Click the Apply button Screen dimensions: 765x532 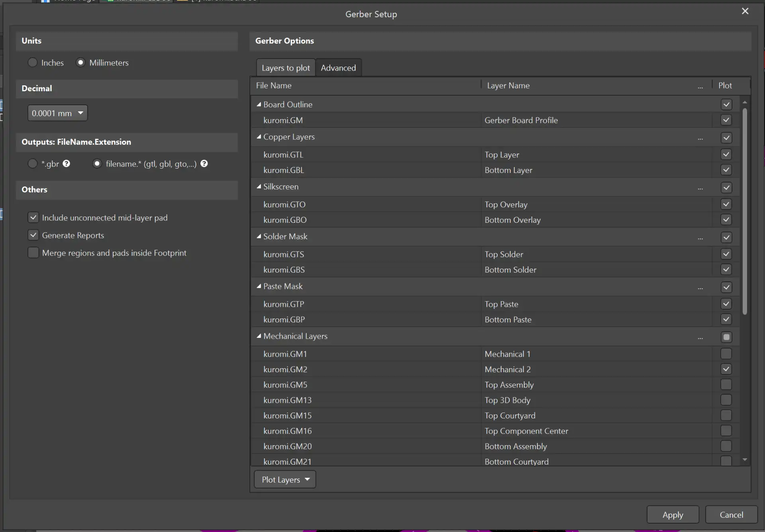point(673,514)
